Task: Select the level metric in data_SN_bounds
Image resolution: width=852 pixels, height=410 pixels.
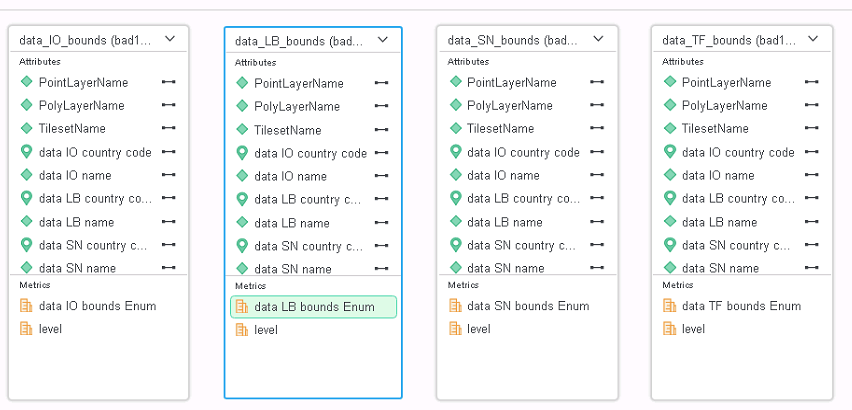Action: click(x=479, y=329)
